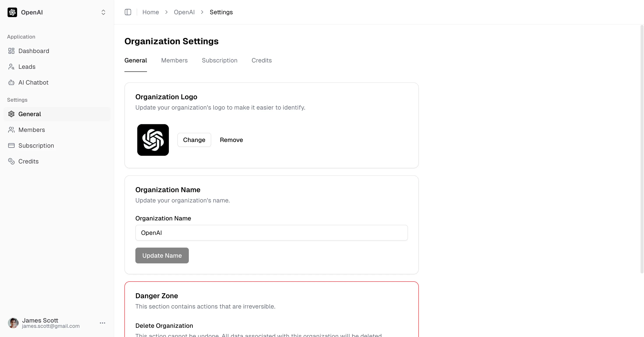This screenshot has width=644, height=337.
Task: Click the Danger Zone heading
Action: tap(157, 296)
